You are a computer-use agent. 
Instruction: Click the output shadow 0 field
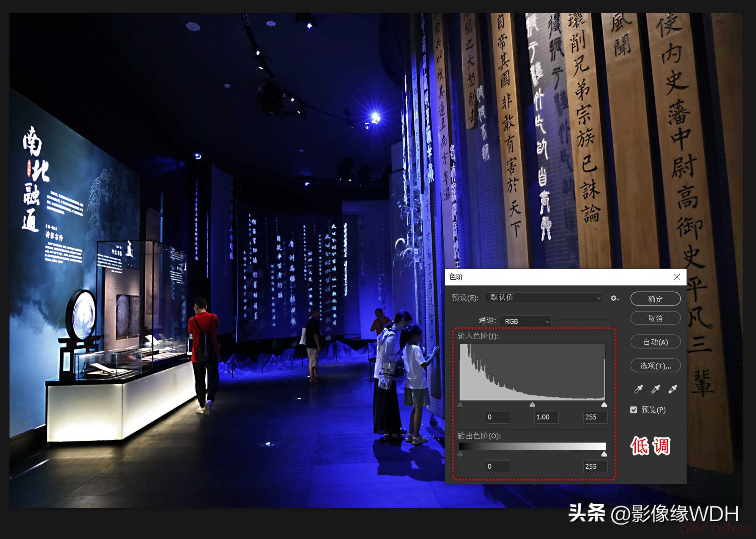498,467
